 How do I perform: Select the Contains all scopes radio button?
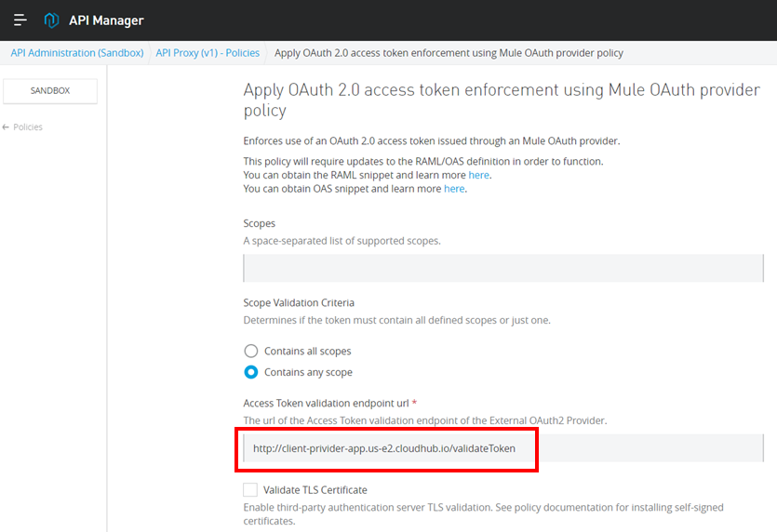click(250, 352)
